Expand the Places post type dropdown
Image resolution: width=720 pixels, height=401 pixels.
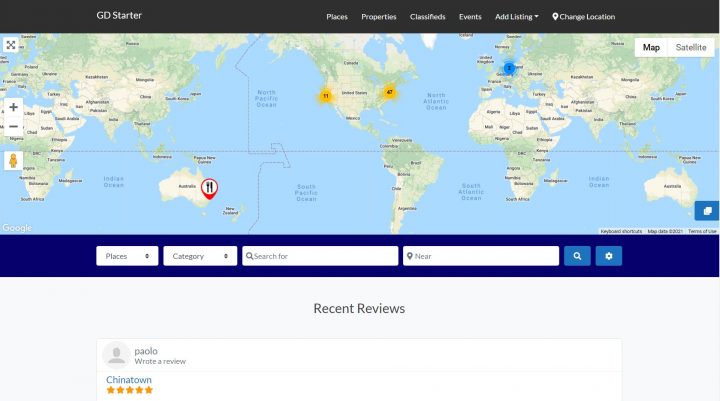pos(127,256)
